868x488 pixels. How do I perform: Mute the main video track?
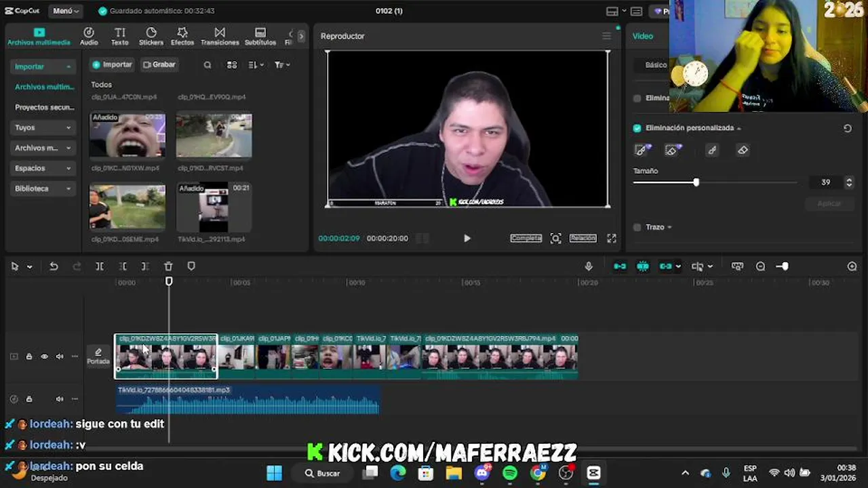(60, 357)
